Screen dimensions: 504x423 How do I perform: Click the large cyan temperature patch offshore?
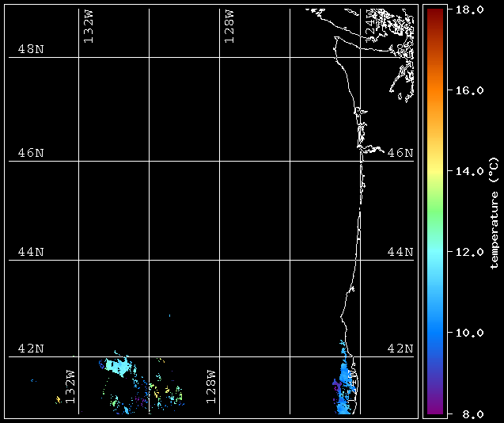pos(117,367)
